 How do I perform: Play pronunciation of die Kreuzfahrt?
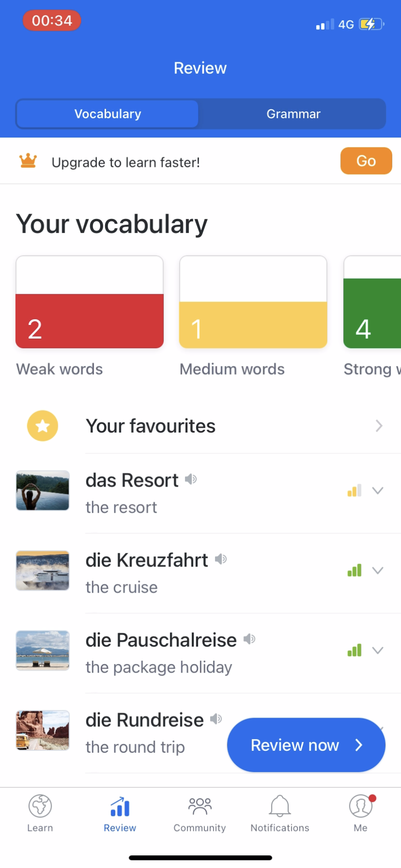tap(221, 559)
